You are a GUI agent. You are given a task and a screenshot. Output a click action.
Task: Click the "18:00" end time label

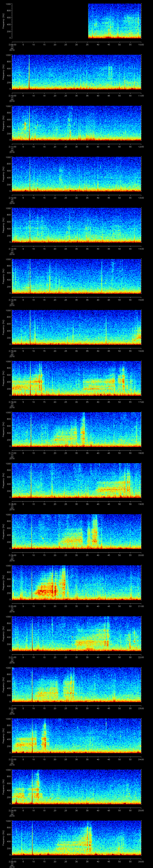(141, 453)
